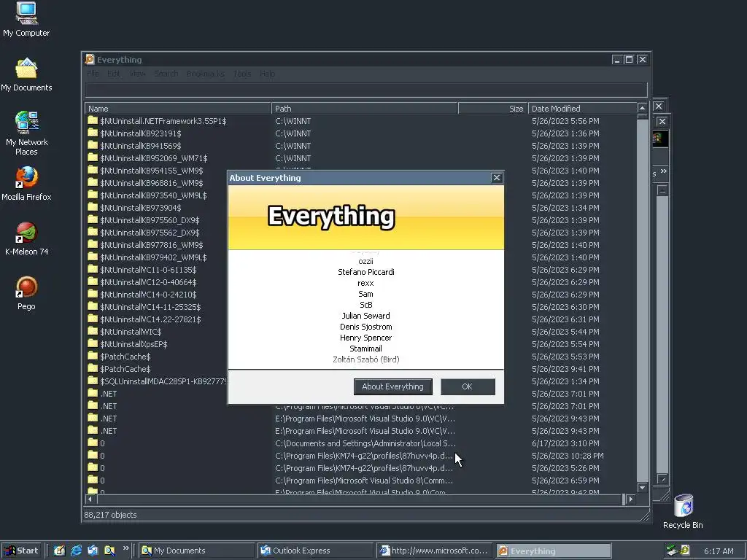The height and width of the screenshot is (560, 747).
Task: Click the taskbar clock showing 6:17 AM
Action: (x=719, y=551)
